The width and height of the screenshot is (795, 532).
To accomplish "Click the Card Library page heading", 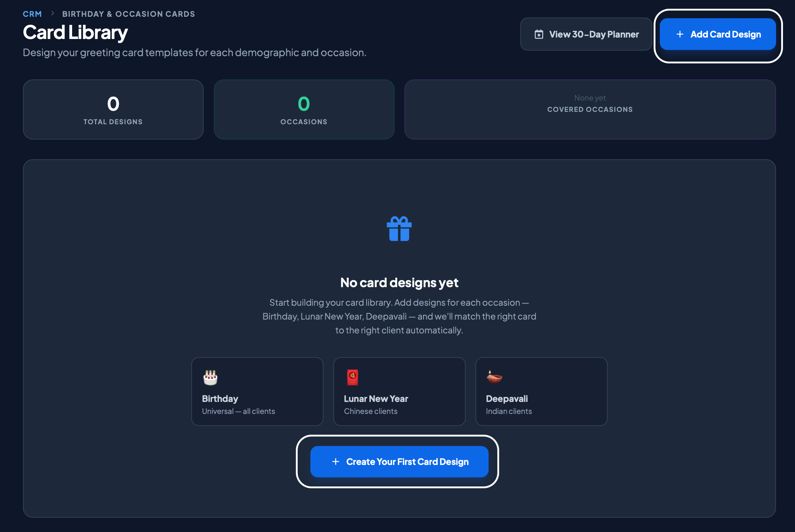I will [75, 32].
